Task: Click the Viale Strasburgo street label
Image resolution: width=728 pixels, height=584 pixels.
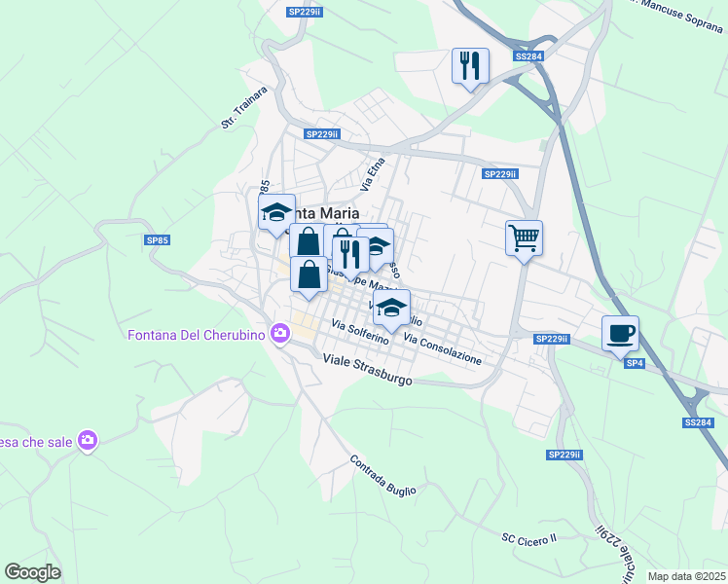Action: point(367,370)
